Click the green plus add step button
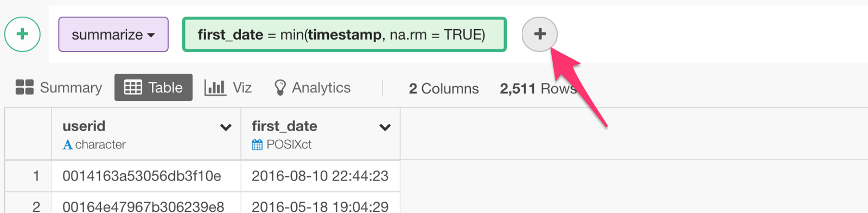Image resolution: width=868 pixels, height=213 pixels. pos(22,34)
